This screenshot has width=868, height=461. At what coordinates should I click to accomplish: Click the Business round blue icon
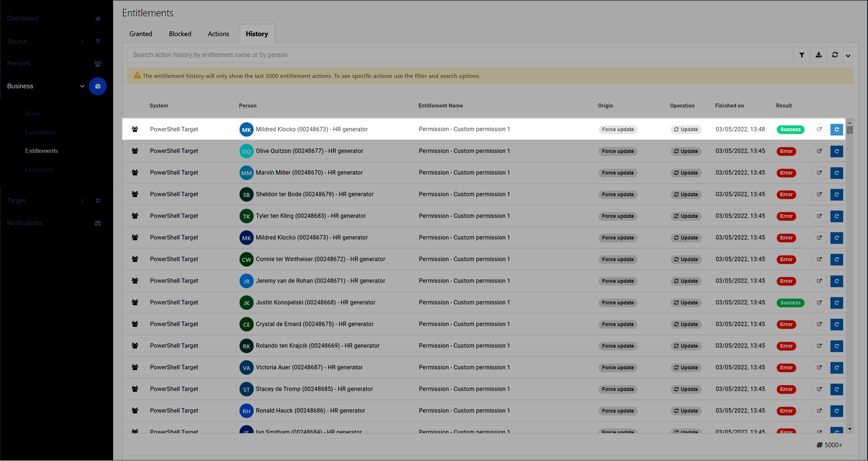pos(98,86)
